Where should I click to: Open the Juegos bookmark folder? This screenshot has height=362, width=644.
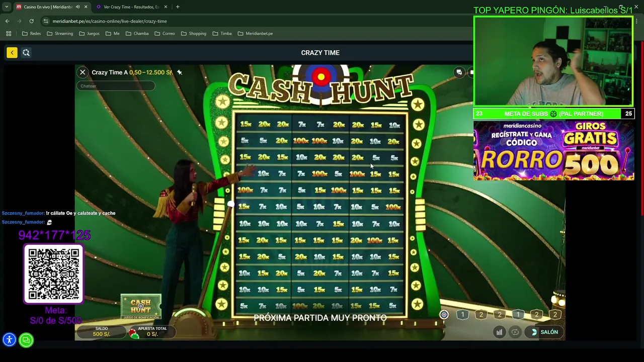(x=90, y=34)
